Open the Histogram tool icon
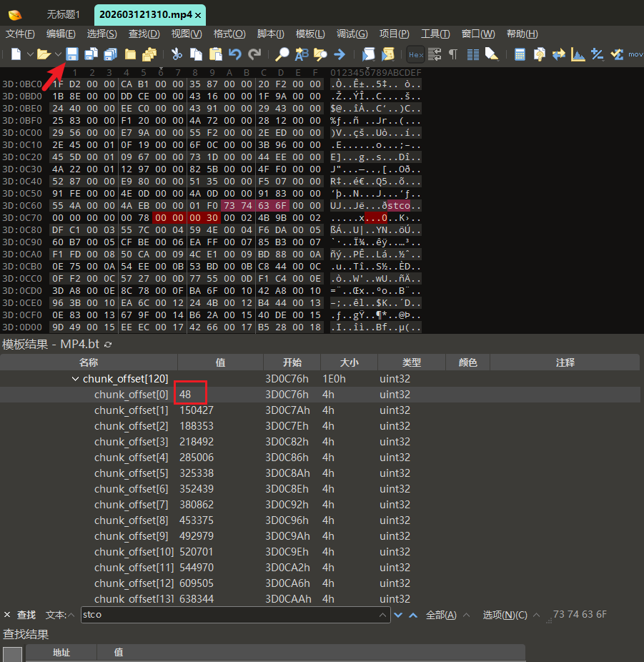Screen dimensions: 644x662 pyautogui.click(x=578, y=54)
